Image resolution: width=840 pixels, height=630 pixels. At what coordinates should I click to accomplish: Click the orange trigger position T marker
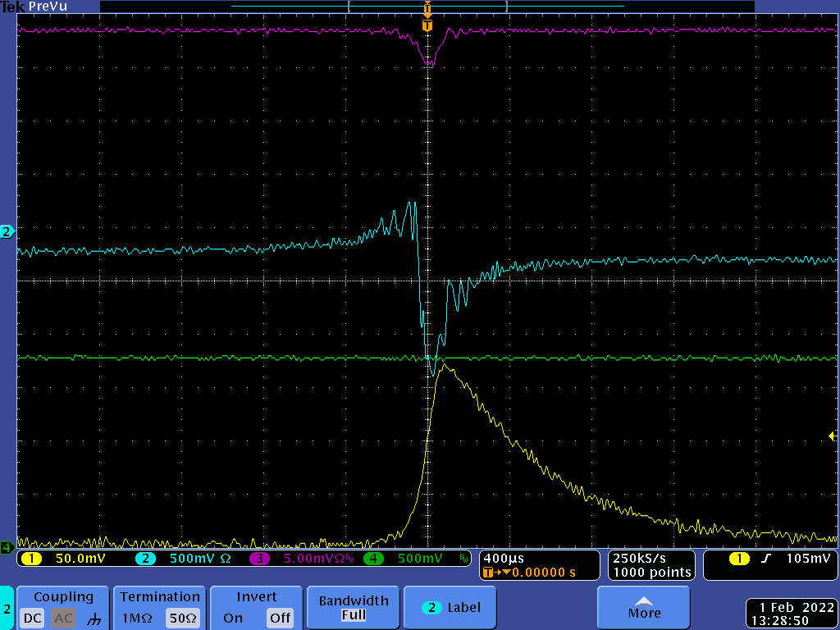click(427, 25)
